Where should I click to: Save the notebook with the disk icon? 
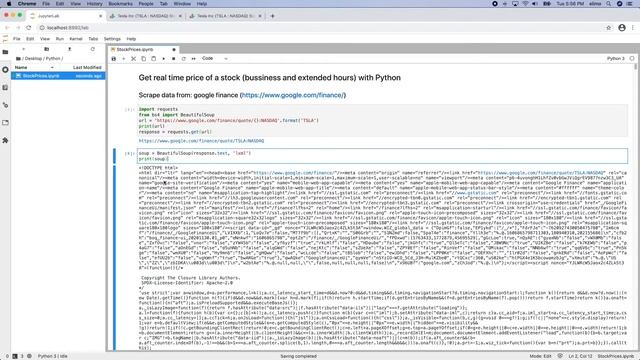click(x=114, y=59)
